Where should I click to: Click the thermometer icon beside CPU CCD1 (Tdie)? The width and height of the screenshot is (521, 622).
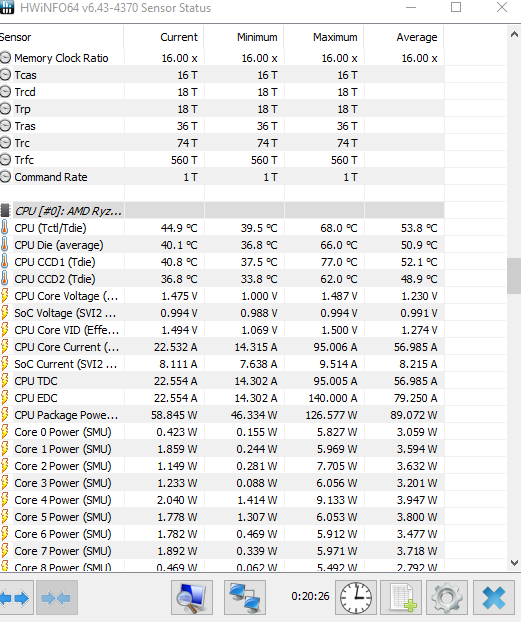[5, 262]
